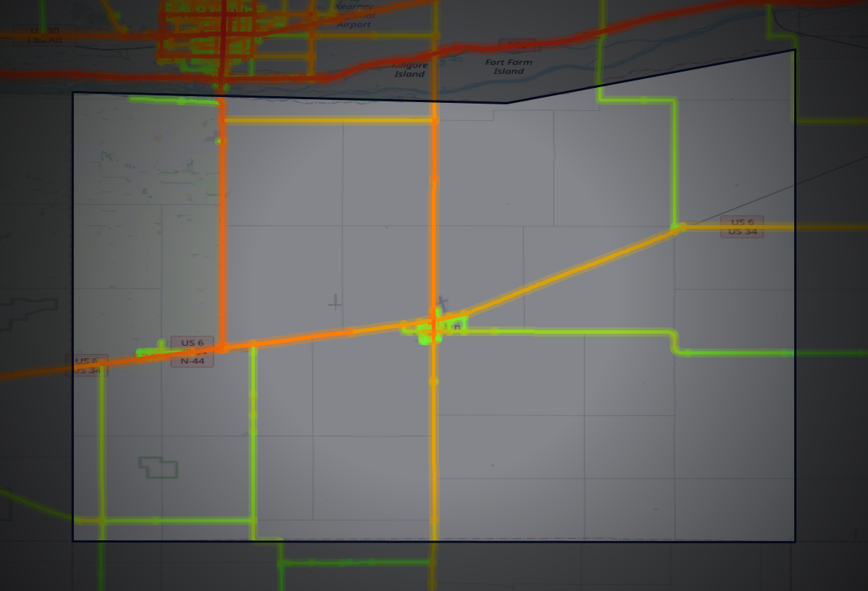
Task: Click the Kearney Regional Airport label
Action: point(355,16)
